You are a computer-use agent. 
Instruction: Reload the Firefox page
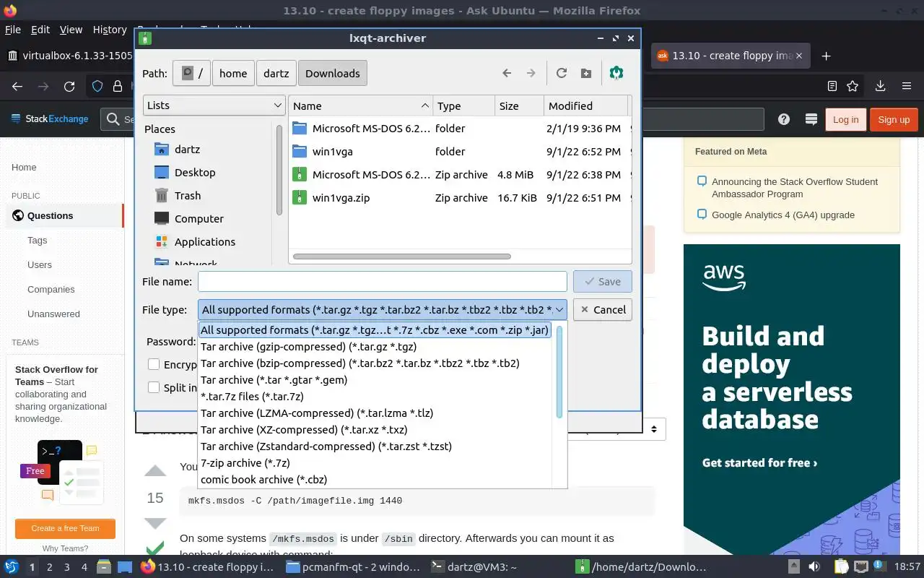69,87
